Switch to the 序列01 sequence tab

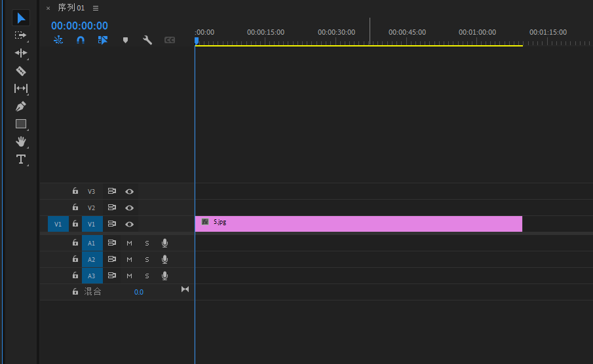pos(71,8)
